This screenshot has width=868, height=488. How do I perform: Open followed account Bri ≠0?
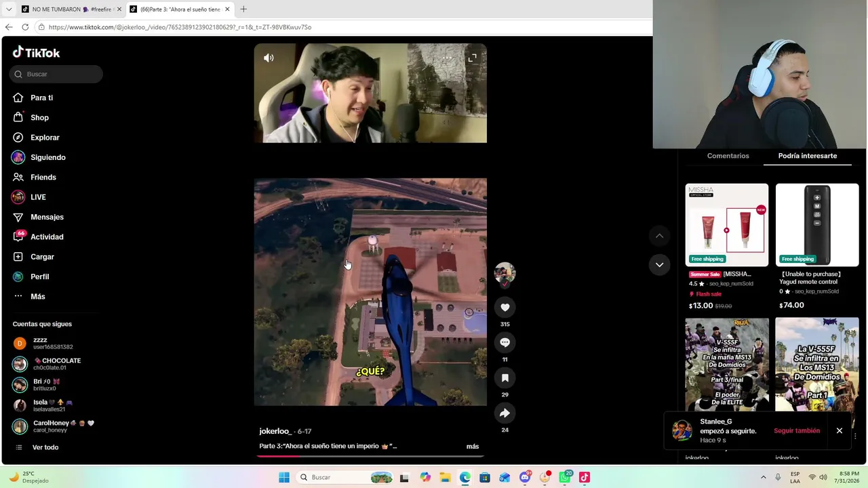[x=53, y=385]
